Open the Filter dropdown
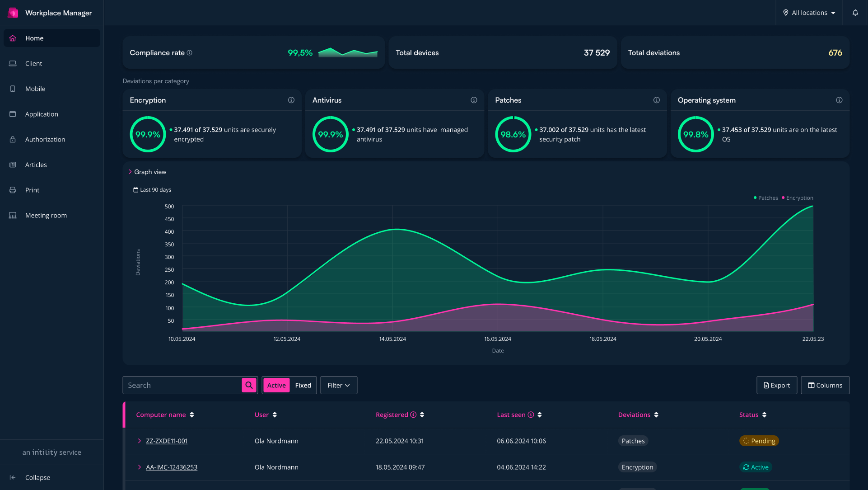Image resolution: width=868 pixels, height=490 pixels. (x=339, y=386)
